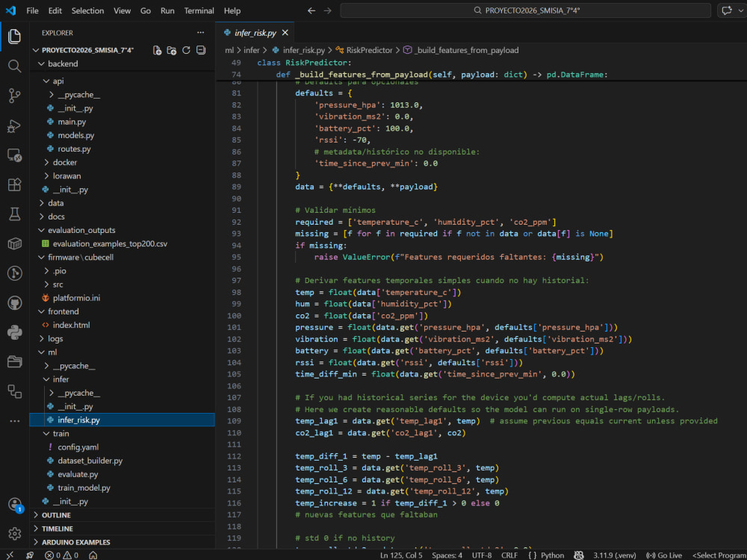This screenshot has height=560, width=747.
Task: Select the infer_risk.py editor tab
Action: pos(255,33)
